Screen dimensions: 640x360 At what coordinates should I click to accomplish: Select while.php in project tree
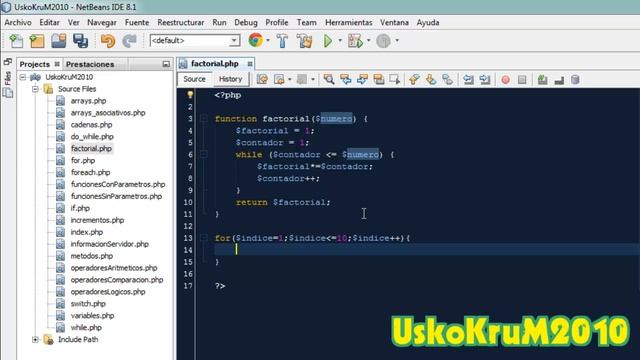pyautogui.click(x=86, y=327)
